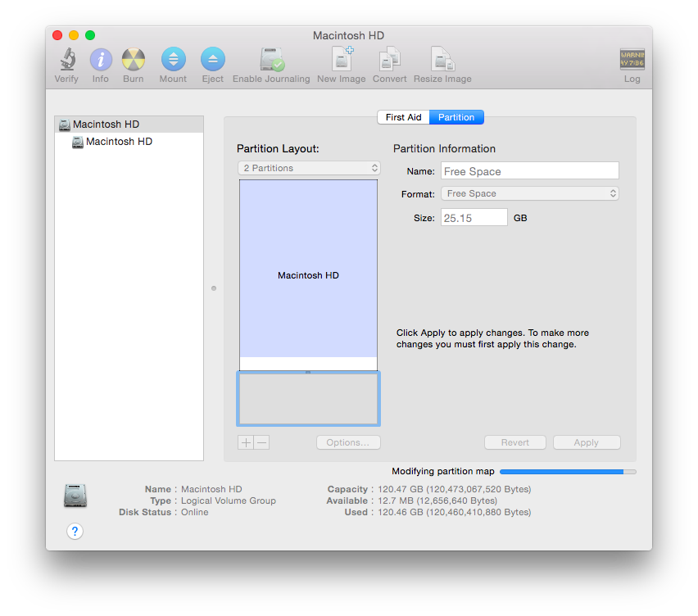Add a partition with plus button
The width and height of the screenshot is (698, 616).
point(246,442)
